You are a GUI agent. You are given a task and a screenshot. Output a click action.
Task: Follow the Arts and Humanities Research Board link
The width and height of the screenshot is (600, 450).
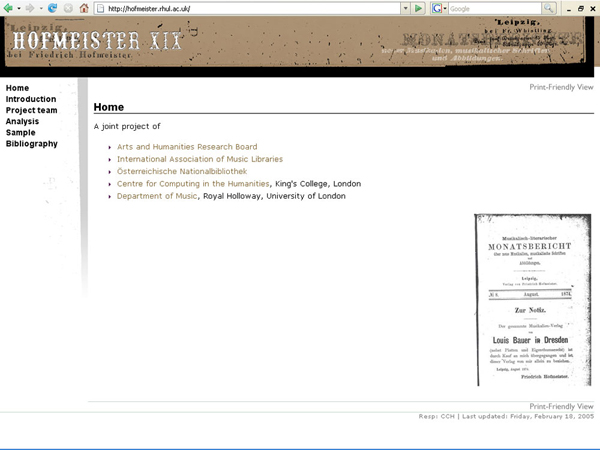[x=187, y=147]
